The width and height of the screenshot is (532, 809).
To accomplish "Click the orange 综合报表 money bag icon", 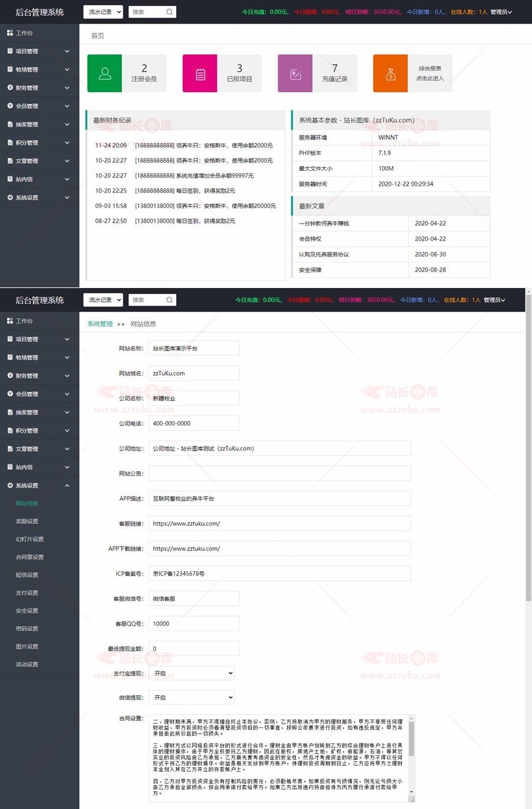I will [x=390, y=73].
